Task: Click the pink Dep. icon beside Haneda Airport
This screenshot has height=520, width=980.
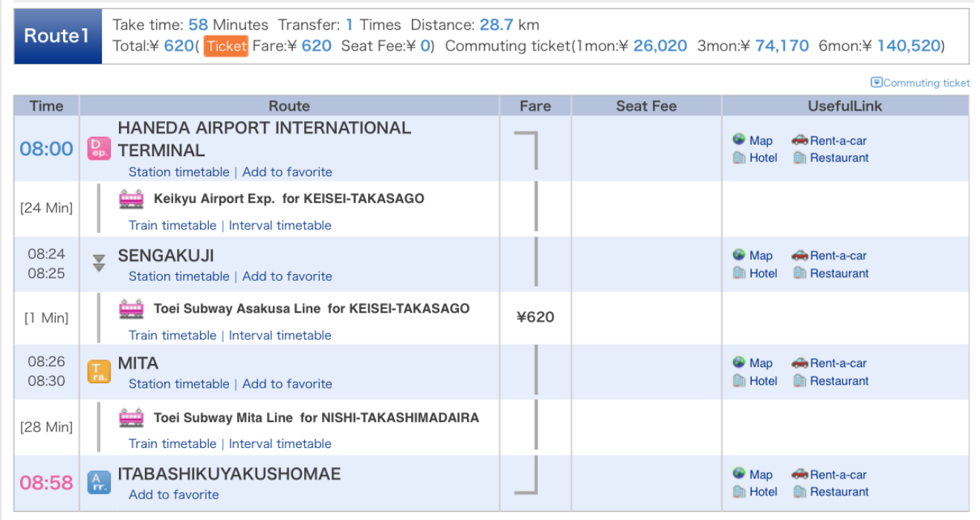Action: pos(99,148)
